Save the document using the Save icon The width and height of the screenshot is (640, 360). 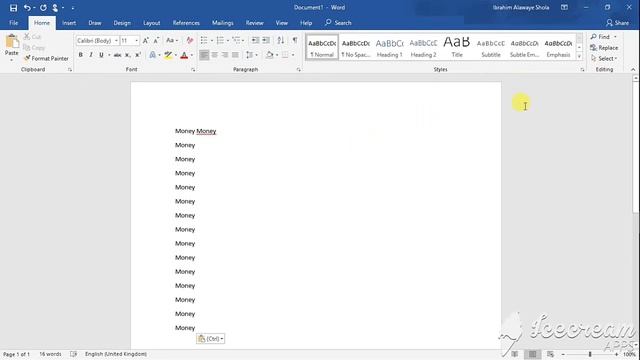(x=13, y=8)
